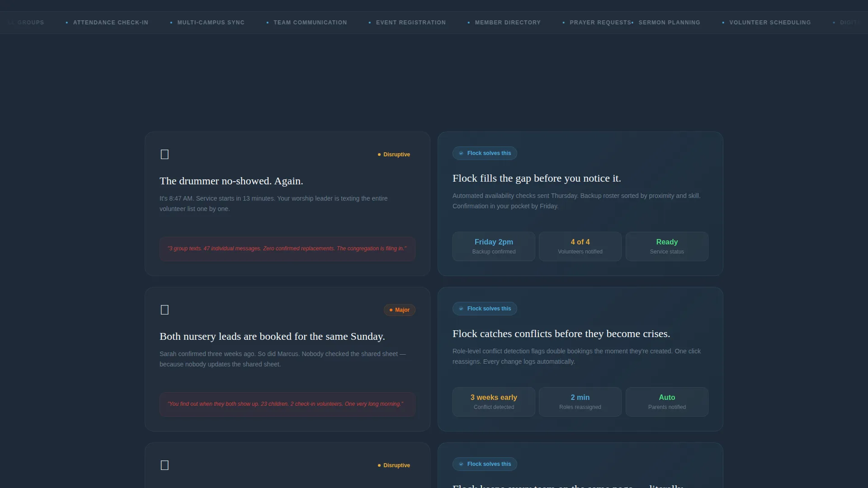Click the icon above the drummer no-show heading
The width and height of the screenshot is (868, 488).
(165, 155)
